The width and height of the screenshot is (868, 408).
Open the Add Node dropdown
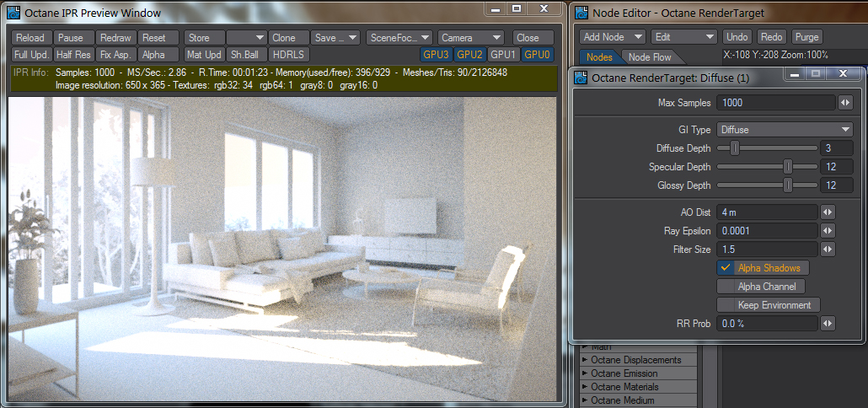tap(613, 37)
